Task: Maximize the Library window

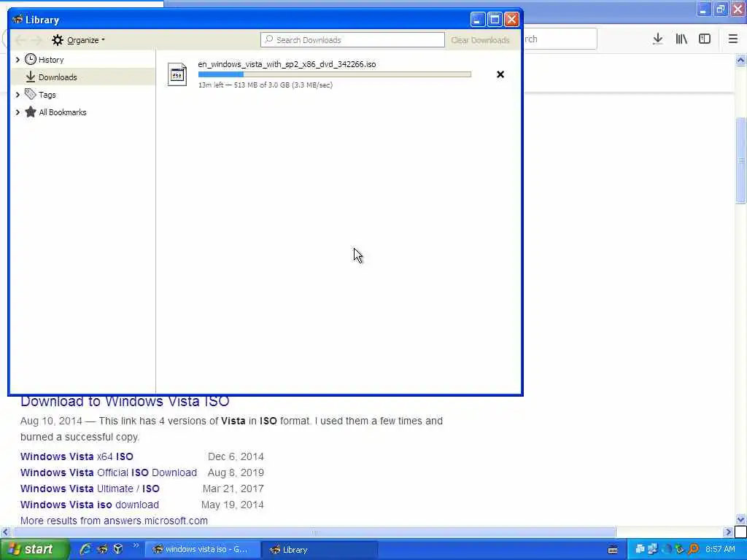Action: coord(495,20)
